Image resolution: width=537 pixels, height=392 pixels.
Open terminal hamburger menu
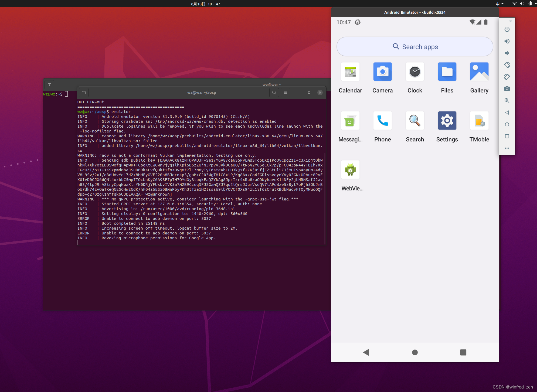pyautogui.click(x=285, y=93)
